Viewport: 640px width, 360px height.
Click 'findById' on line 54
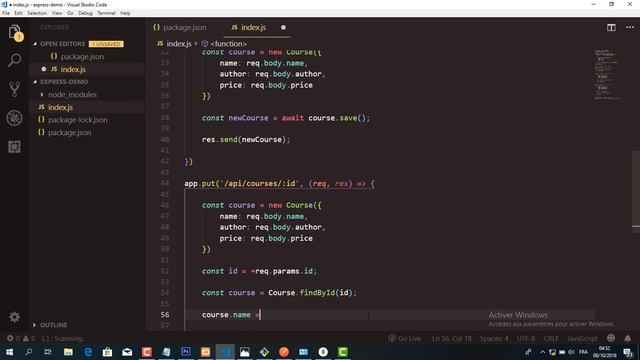tap(318, 293)
